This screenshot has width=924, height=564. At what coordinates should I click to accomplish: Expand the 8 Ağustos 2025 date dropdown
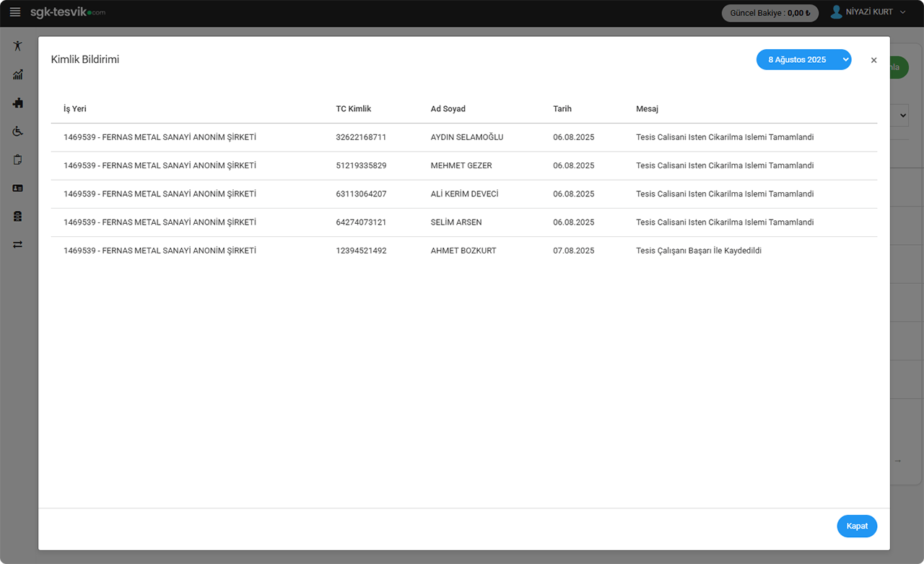click(803, 60)
